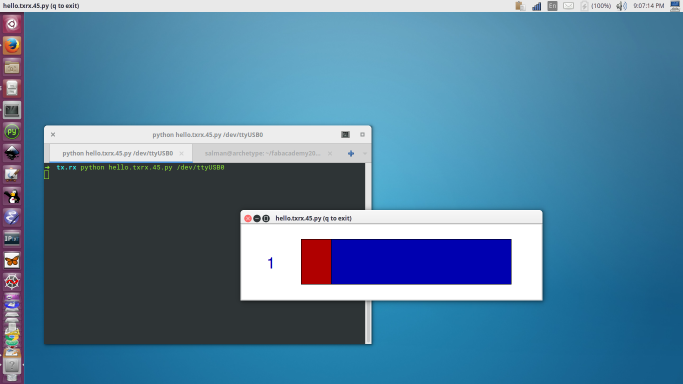Screen dimensions: 683x384
Task: Open the mail envelope indicator
Action: [568, 6]
